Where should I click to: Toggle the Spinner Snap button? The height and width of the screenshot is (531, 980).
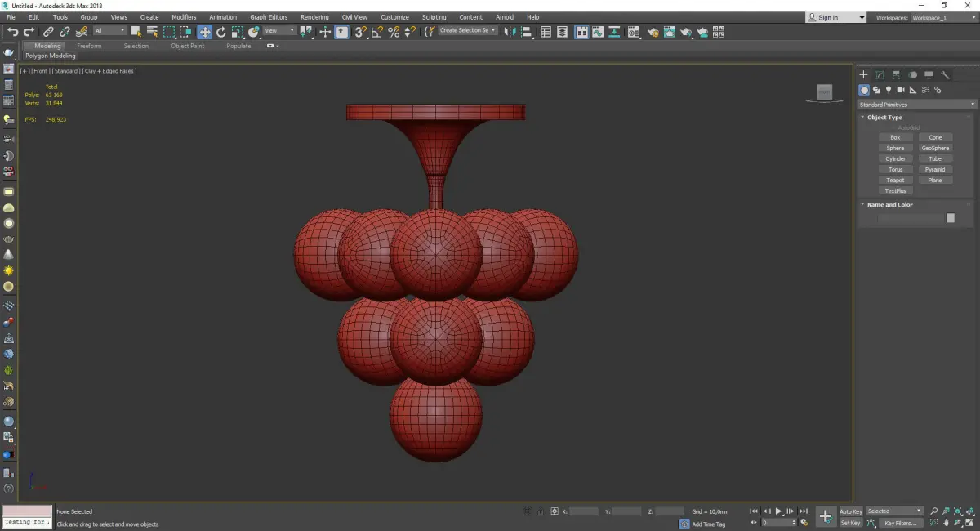coord(410,32)
